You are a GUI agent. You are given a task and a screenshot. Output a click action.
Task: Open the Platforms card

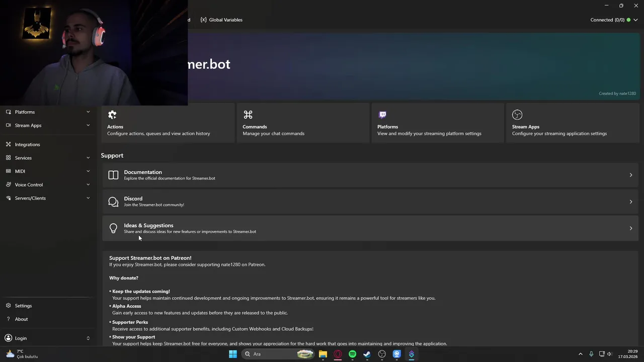[438, 123]
